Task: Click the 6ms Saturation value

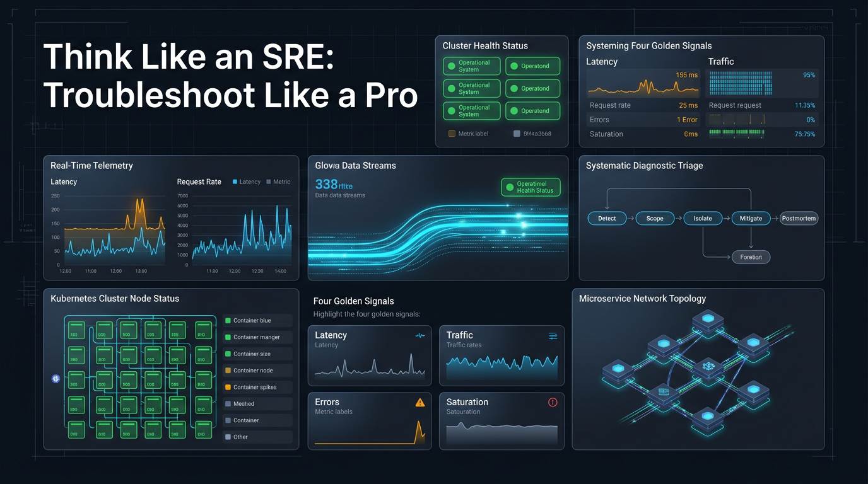Action: click(x=691, y=134)
